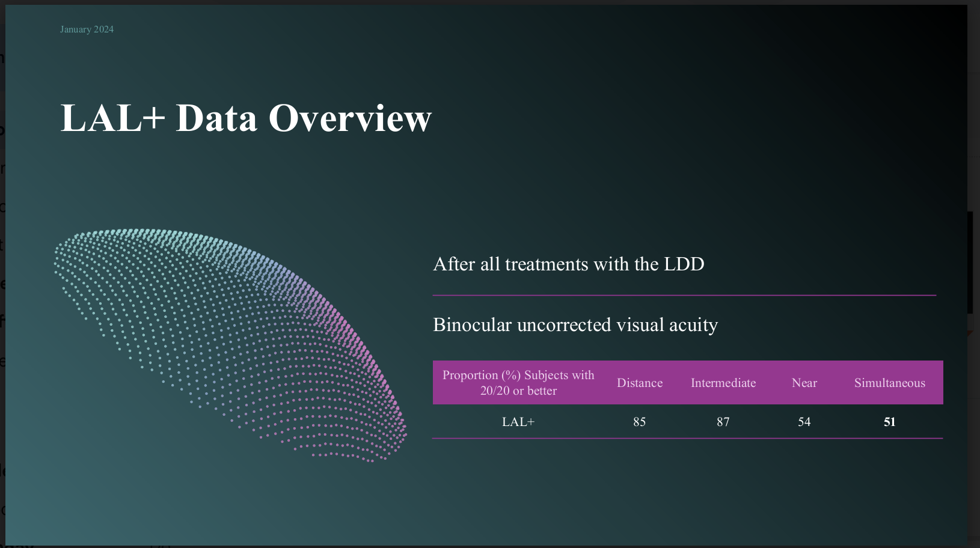This screenshot has height=548, width=980.
Task: Select the 'Simultaneous' column header
Action: 890,383
